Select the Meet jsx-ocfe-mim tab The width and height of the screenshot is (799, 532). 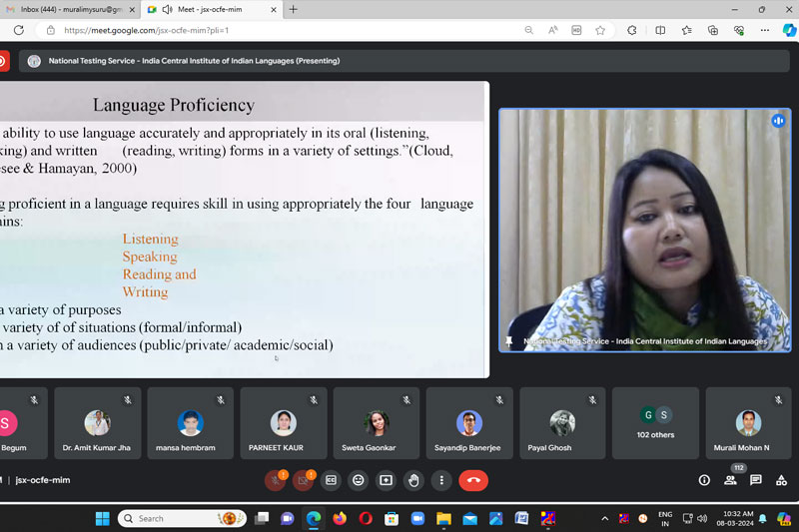pyautogui.click(x=211, y=9)
